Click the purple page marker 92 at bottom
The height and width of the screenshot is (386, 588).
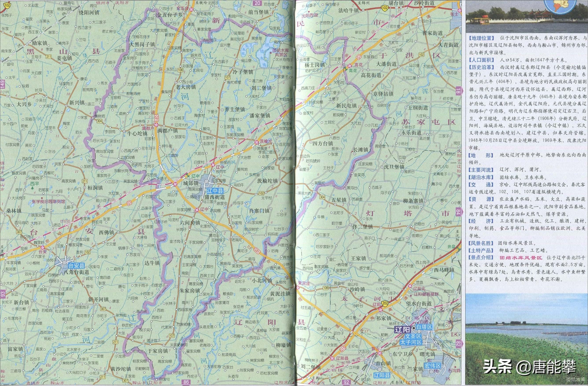click(346, 382)
